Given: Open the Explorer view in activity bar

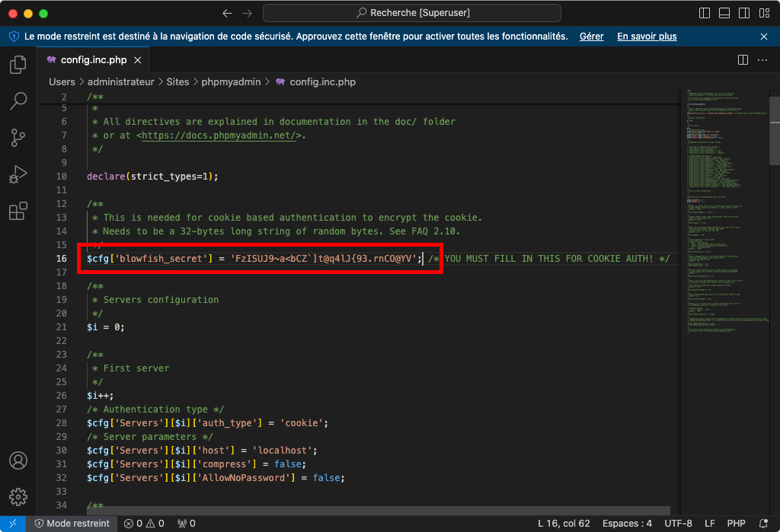Looking at the screenshot, I should click(x=18, y=65).
